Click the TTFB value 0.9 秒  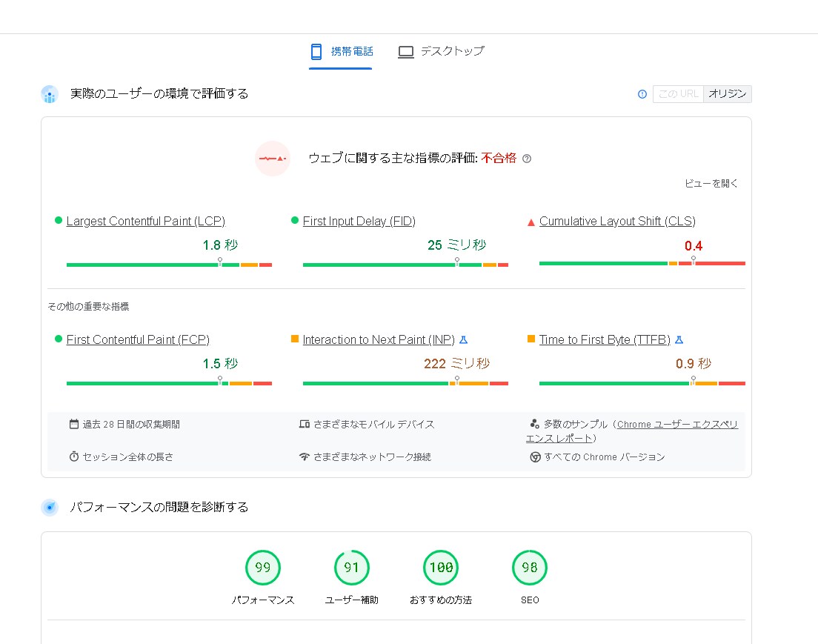point(694,363)
